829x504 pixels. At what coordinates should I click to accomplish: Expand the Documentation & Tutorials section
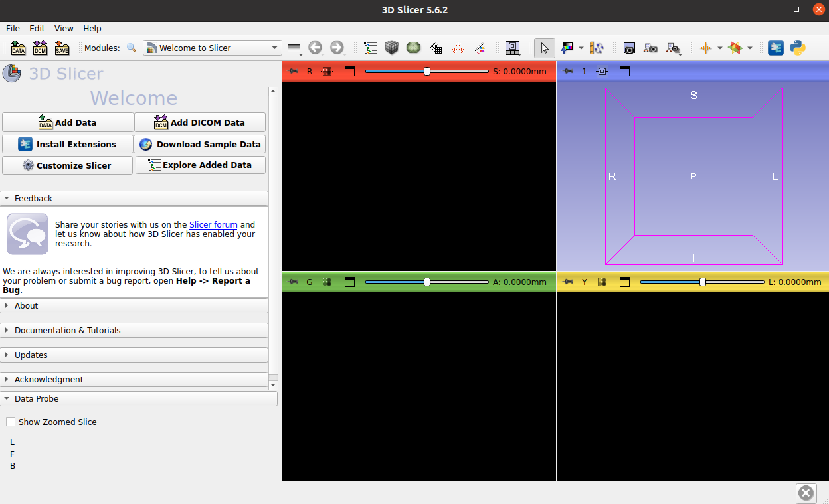(134, 330)
